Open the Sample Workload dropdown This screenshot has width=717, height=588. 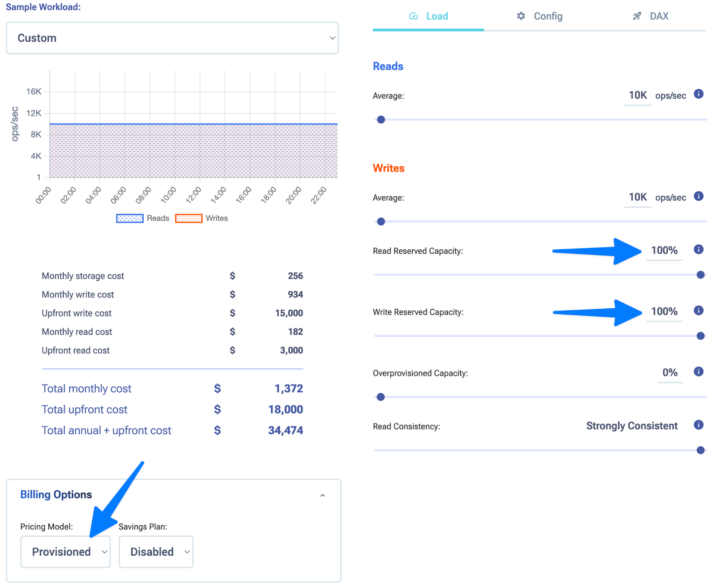tap(172, 38)
